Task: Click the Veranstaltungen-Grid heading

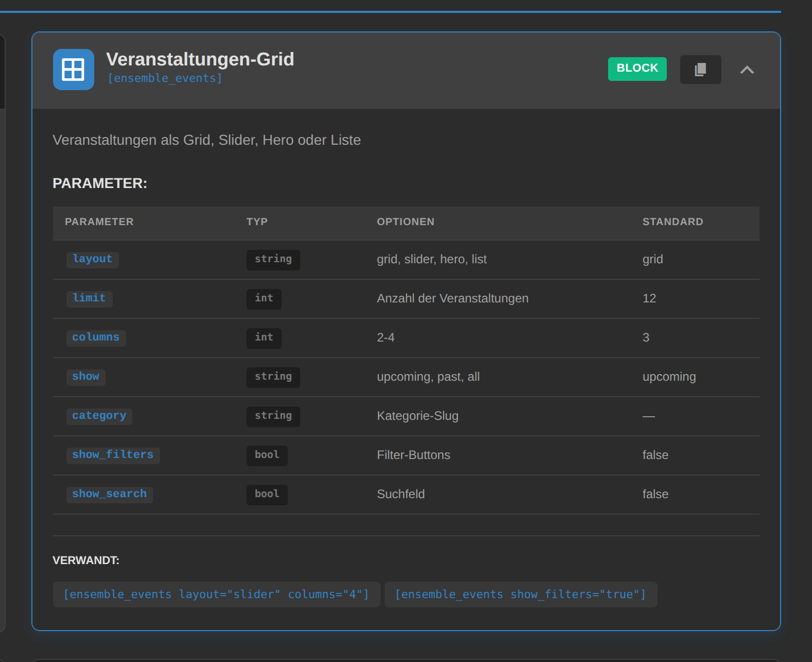Action: (200, 59)
